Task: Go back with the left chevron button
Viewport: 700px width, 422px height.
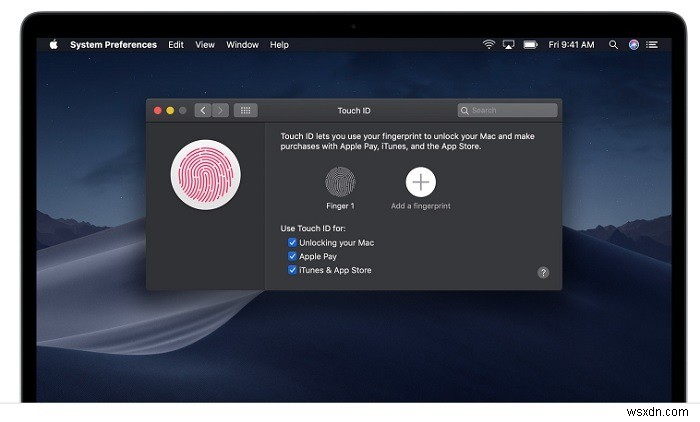Action: coord(203,110)
